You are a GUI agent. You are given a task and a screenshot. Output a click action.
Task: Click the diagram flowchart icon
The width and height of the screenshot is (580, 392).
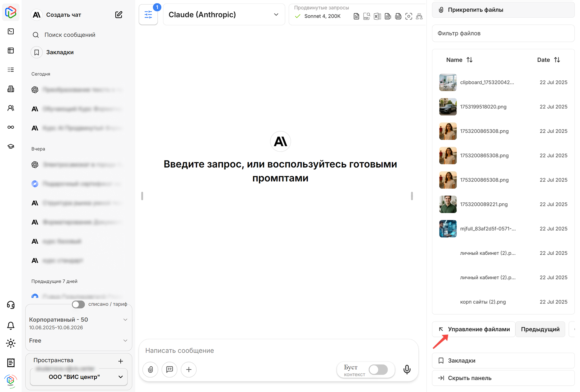(419, 16)
